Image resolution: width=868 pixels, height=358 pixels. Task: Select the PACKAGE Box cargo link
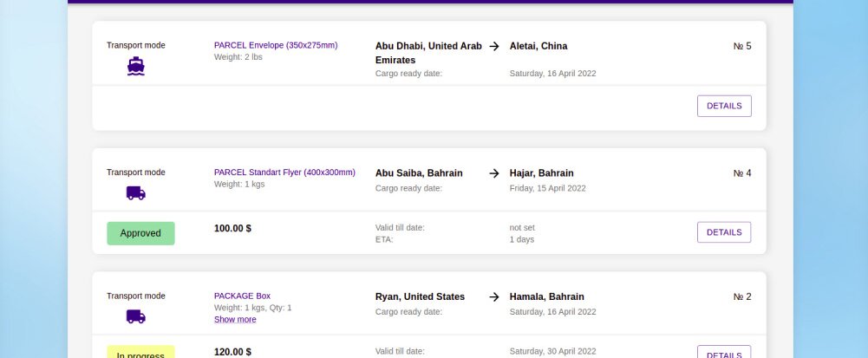pyautogui.click(x=242, y=296)
